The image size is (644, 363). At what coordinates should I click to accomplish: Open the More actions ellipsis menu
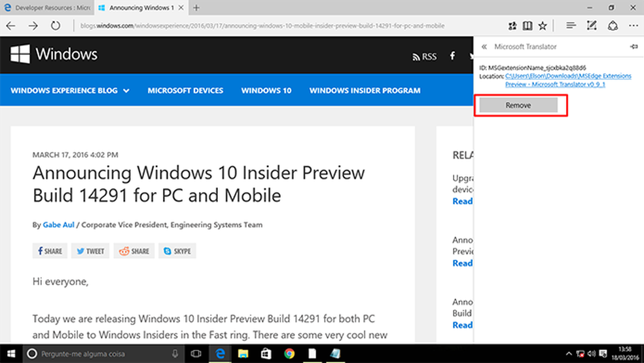634,26
